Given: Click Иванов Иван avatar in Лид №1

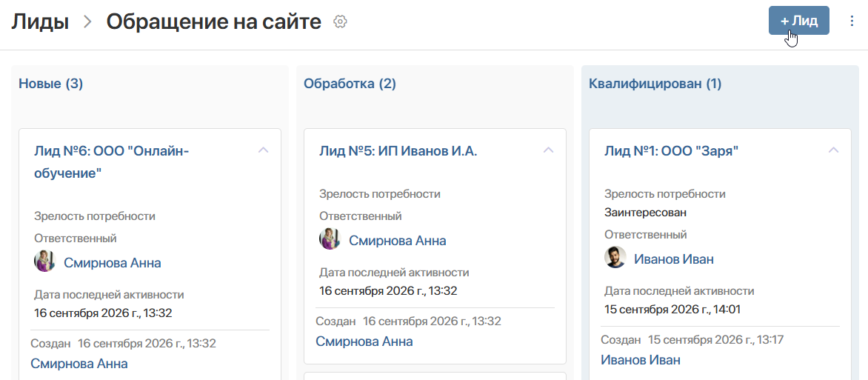Looking at the screenshot, I should point(615,258).
